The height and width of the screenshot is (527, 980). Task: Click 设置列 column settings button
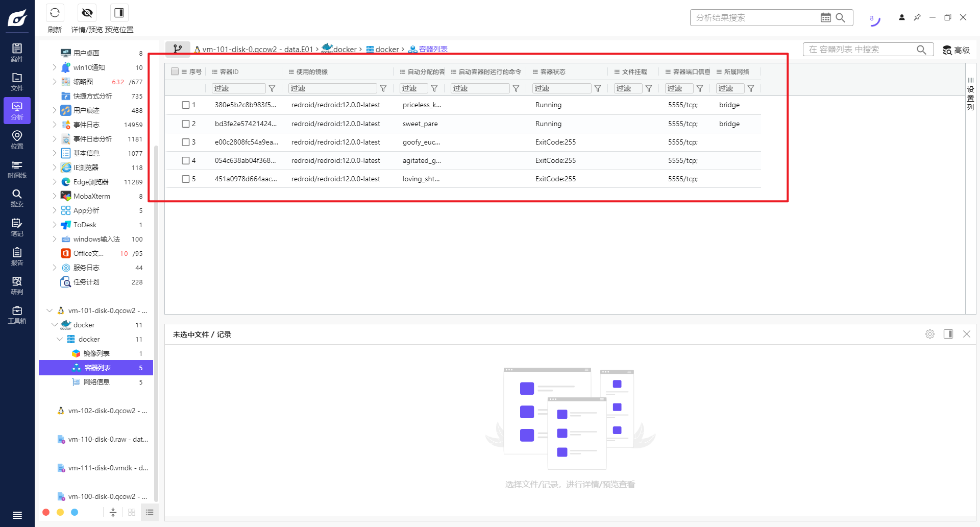click(970, 95)
